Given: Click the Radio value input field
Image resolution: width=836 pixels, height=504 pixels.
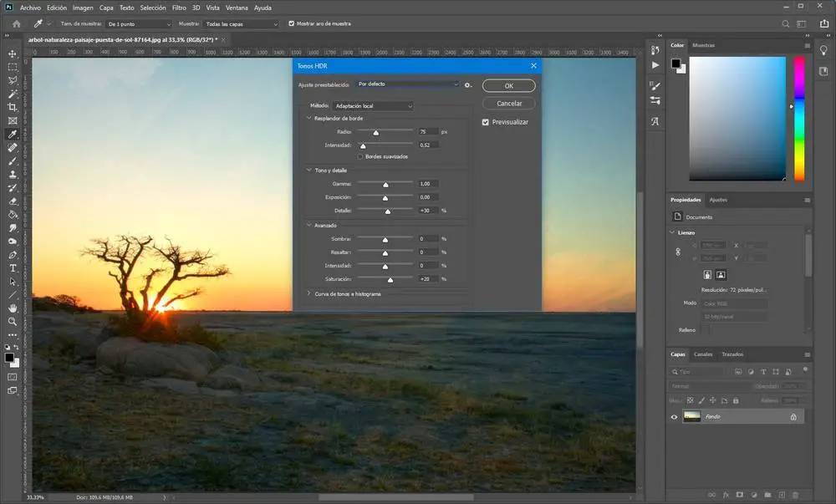Looking at the screenshot, I should (428, 132).
